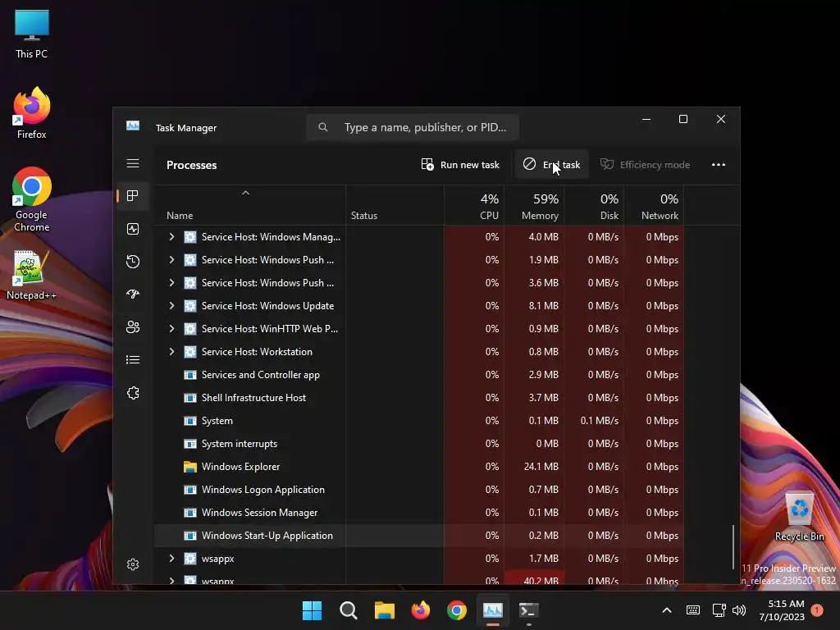Launch Firefox from the taskbar

click(x=421, y=610)
